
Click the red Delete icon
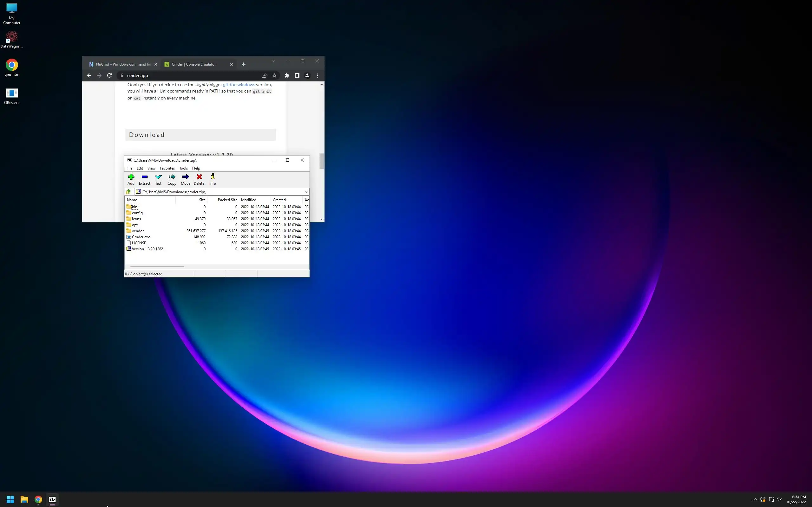(x=199, y=179)
